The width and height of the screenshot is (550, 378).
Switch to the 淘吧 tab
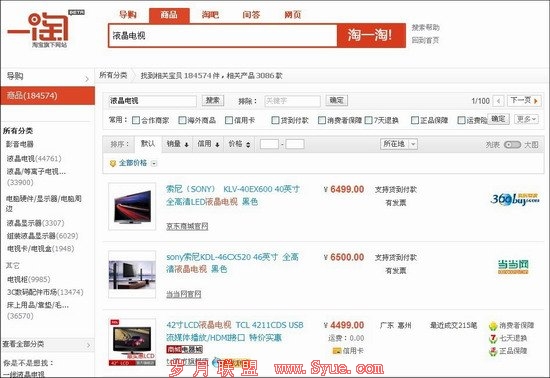pyautogui.click(x=210, y=15)
